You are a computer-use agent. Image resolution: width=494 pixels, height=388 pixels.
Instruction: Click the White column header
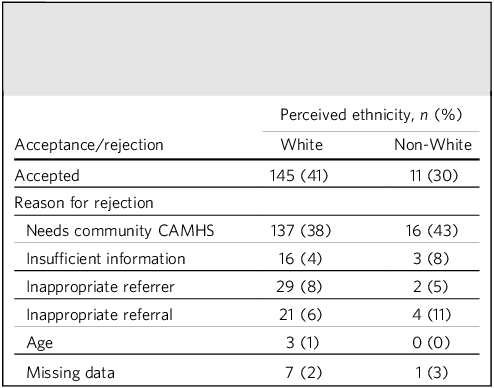pos(302,145)
